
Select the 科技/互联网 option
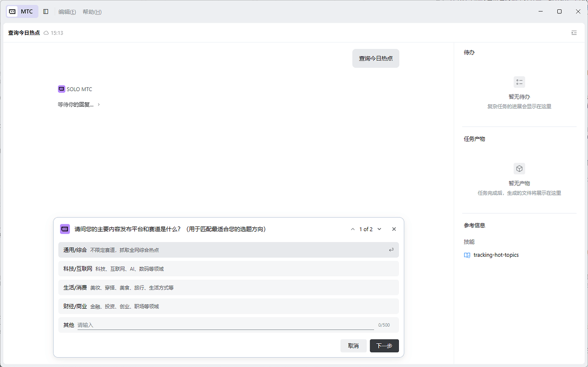click(x=228, y=269)
